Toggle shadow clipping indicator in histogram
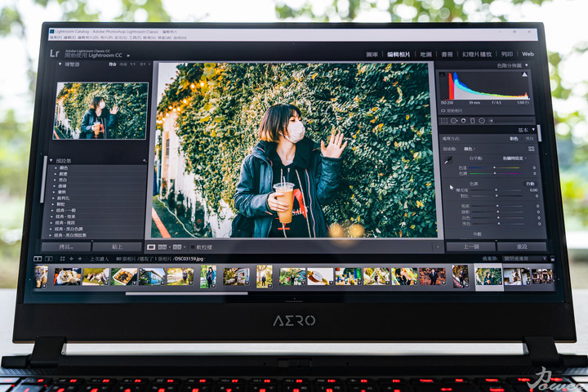Screen dimensions: 588x392 [x=443, y=74]
